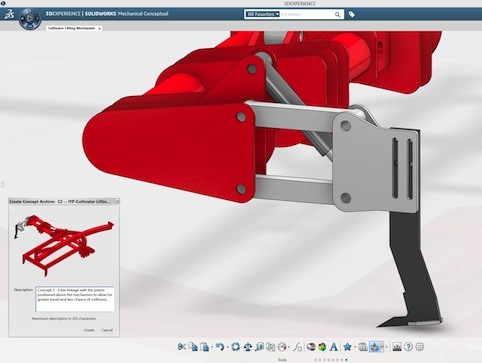Switch to Cultivator Lifting Mechanism tab
The height and width of the screenshot is (363, 482).
pyautogui.click(x=71, y=28)
